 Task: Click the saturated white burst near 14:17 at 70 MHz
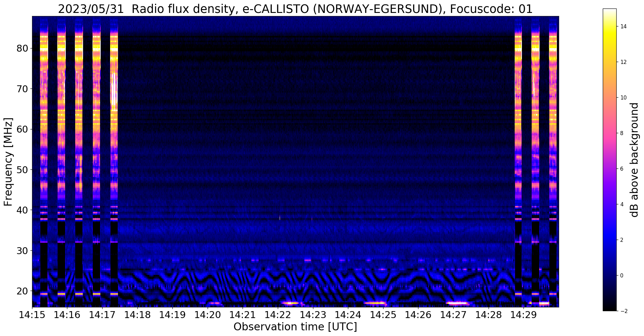click(114, 91)
